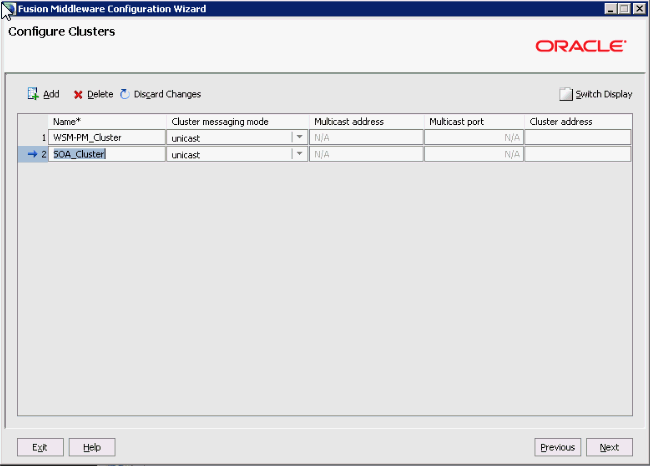Screen dimensions: 650x466
Task: Click the Help button
Action: click(x=92, y=447)
